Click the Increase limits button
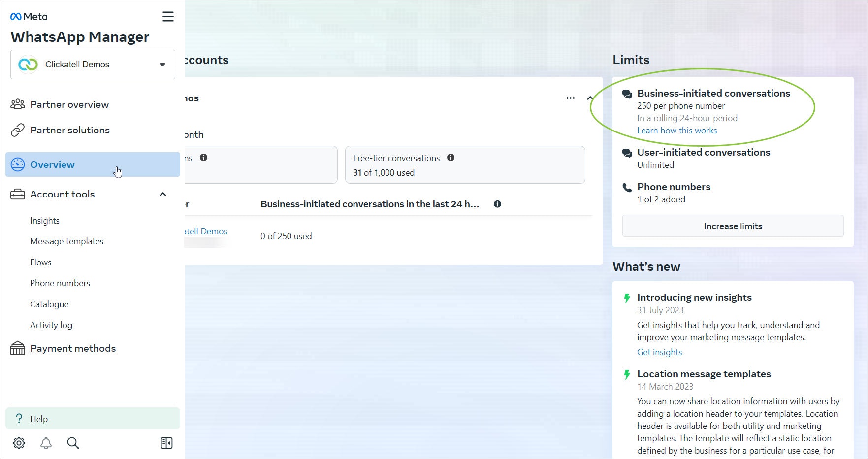This screenshot has width=868, height=459. [733, 226]
